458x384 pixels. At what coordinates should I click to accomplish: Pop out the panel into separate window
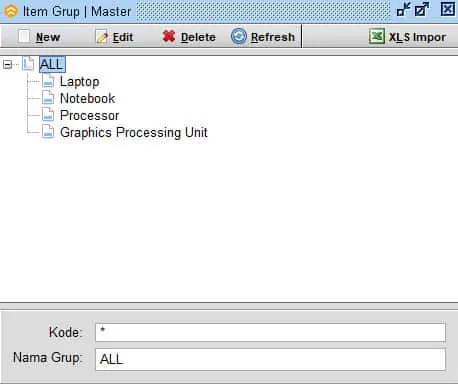point(422,9)
